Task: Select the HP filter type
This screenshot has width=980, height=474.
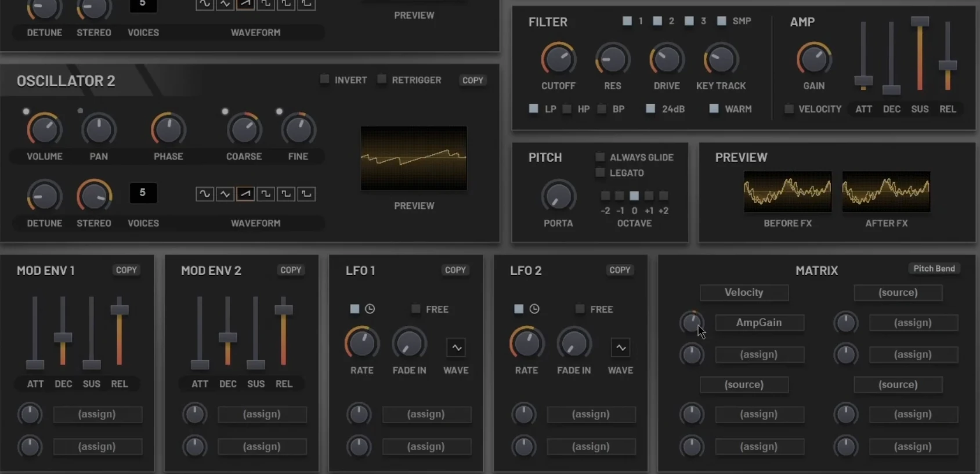Action: tap(567, 108)
